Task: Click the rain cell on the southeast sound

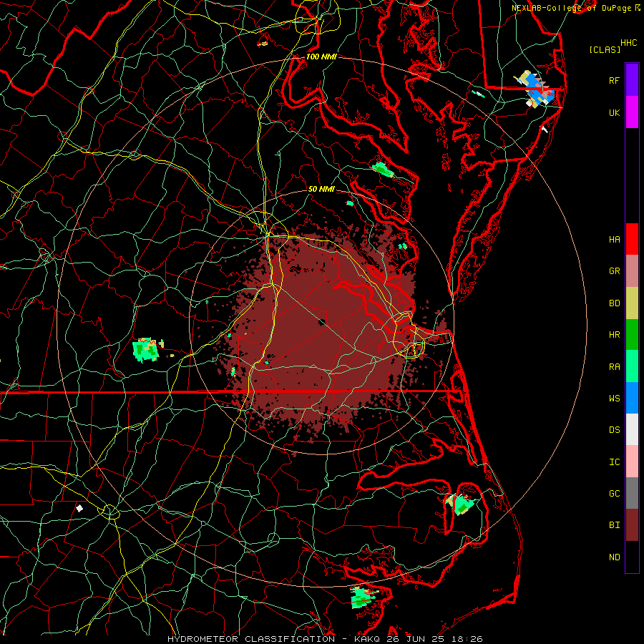Action: pos(462,504)
